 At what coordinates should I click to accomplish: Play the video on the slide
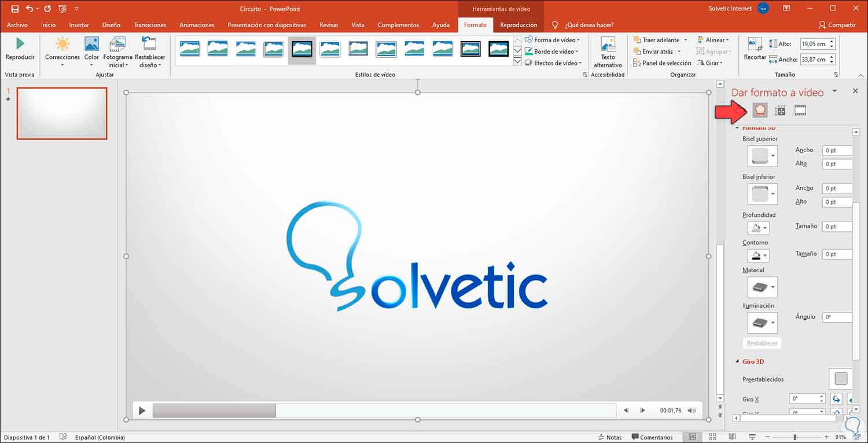[x=142, y=411]
